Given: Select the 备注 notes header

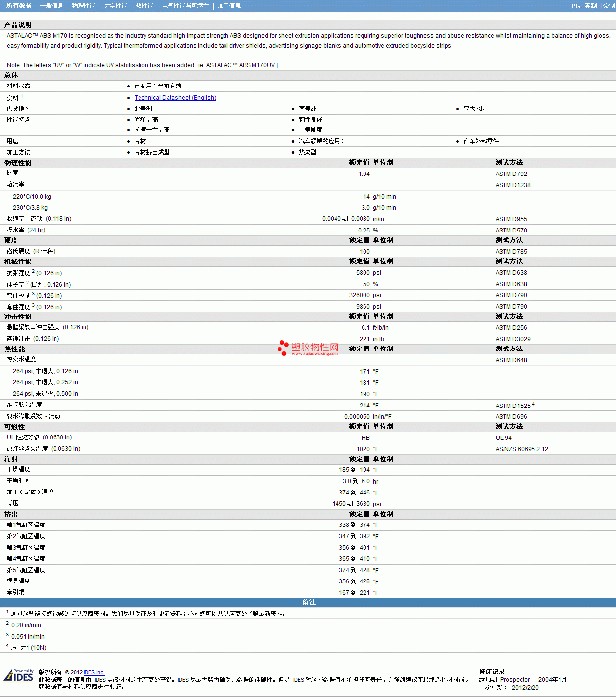Looking at the screenshot, I should coord(309,602).
